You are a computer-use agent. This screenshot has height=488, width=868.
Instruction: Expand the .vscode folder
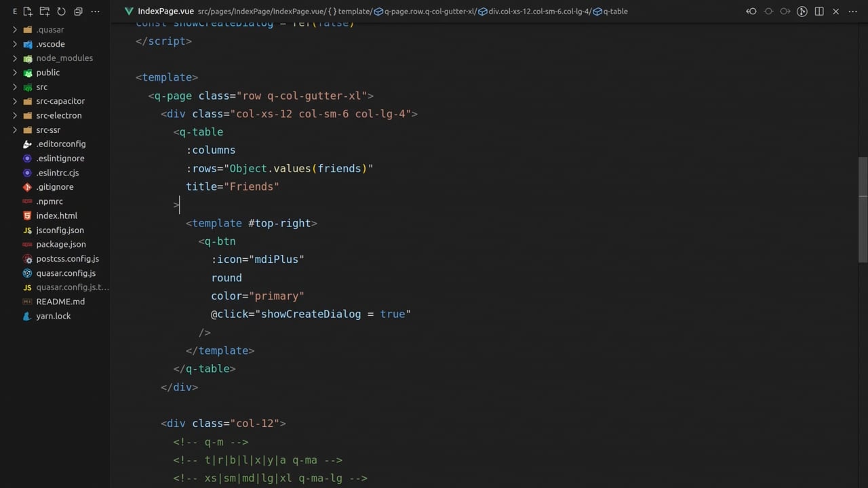point(15,44)
